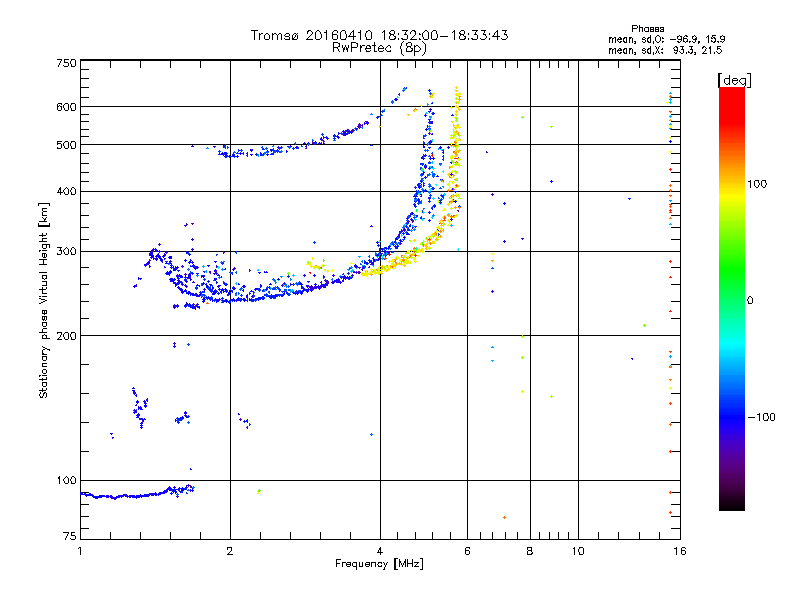Click the '6' frequency axis tick label
Viewport: 800px width, 600px height.
coord(467,551)
